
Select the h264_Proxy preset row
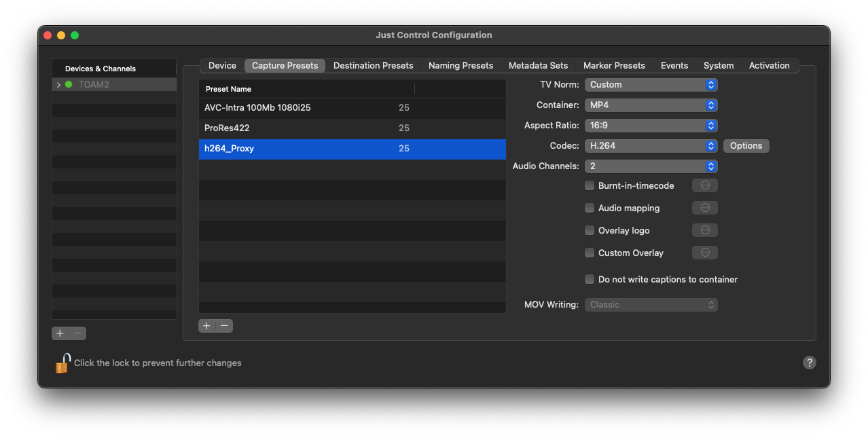coord(352,149)
